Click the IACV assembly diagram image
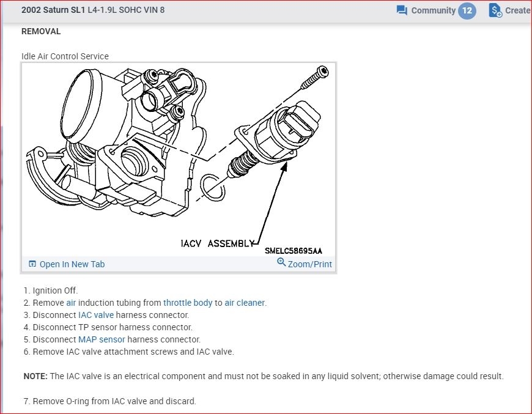Viewport: 532px width, 414px height. click(179, 160)
